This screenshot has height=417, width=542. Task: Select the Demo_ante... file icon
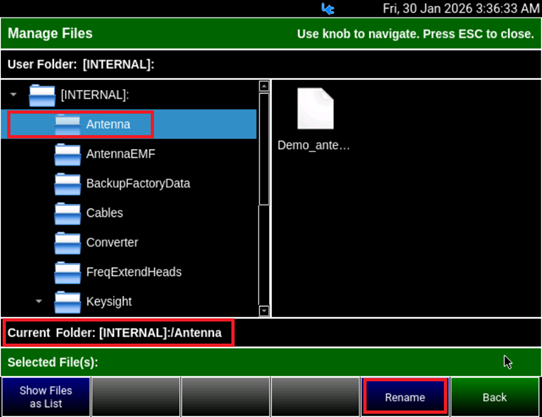(x=315, y=109)
